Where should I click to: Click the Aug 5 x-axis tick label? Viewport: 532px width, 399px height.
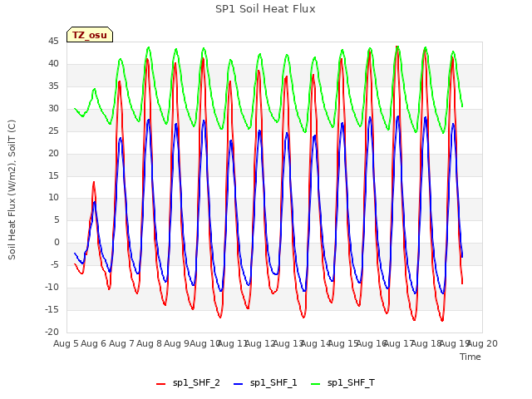pos(66,343)
